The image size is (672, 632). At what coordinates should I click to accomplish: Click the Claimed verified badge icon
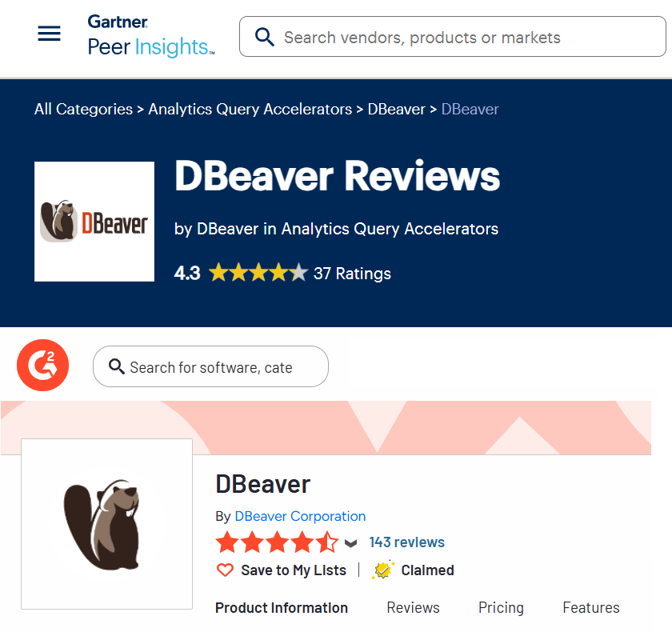pyautogui.click(x=382, y=570)
